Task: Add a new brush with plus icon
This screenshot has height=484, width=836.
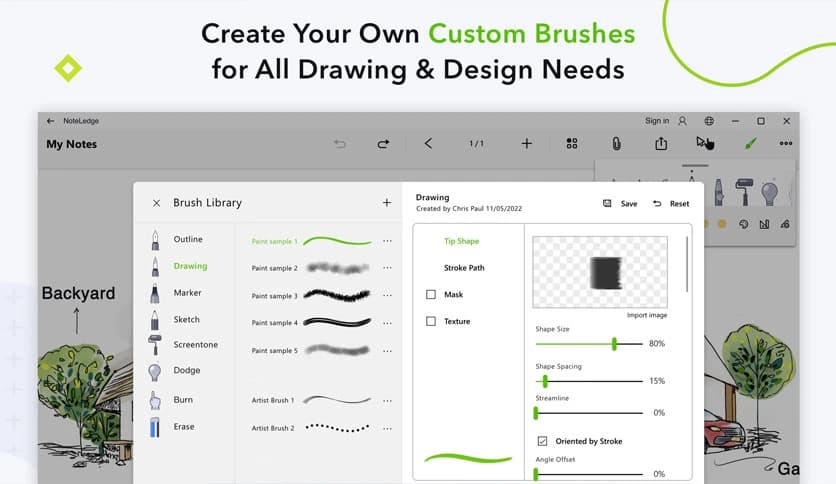Action: (x=387, y=203)
